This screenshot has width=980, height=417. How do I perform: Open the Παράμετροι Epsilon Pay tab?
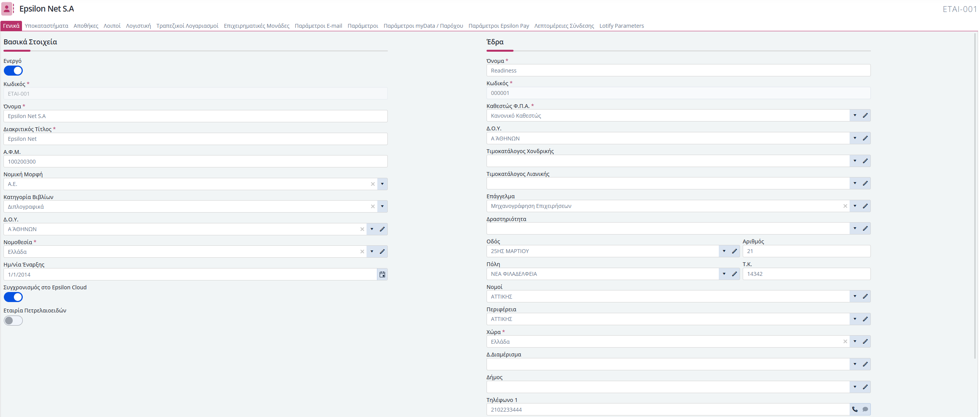pyautogui.click(x=498, y=26)
